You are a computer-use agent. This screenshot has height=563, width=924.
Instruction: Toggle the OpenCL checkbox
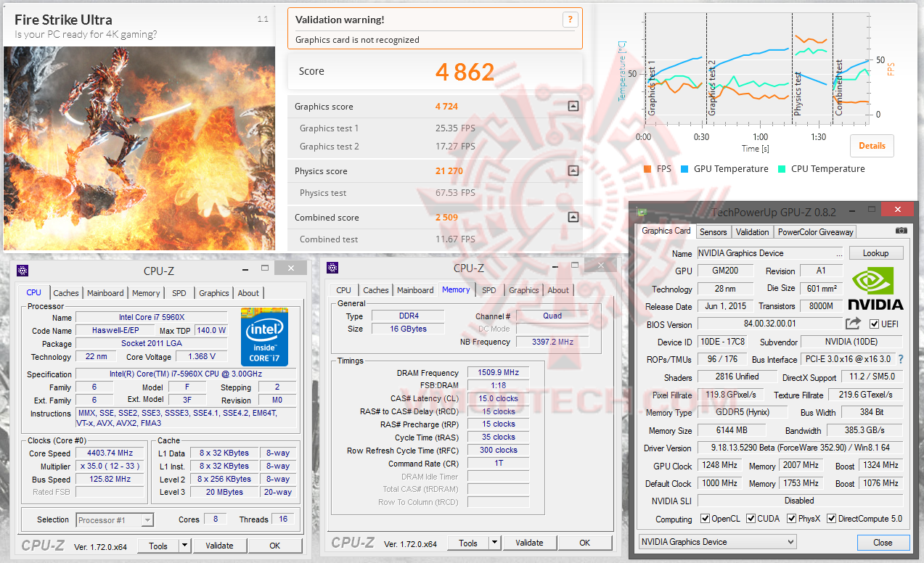[x=705, y=519]
